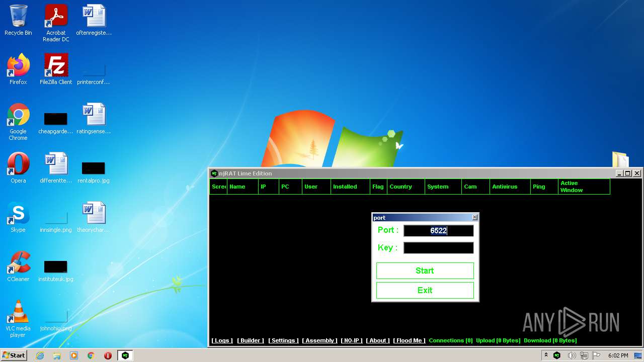Focus the Key input field

(439, 248)
